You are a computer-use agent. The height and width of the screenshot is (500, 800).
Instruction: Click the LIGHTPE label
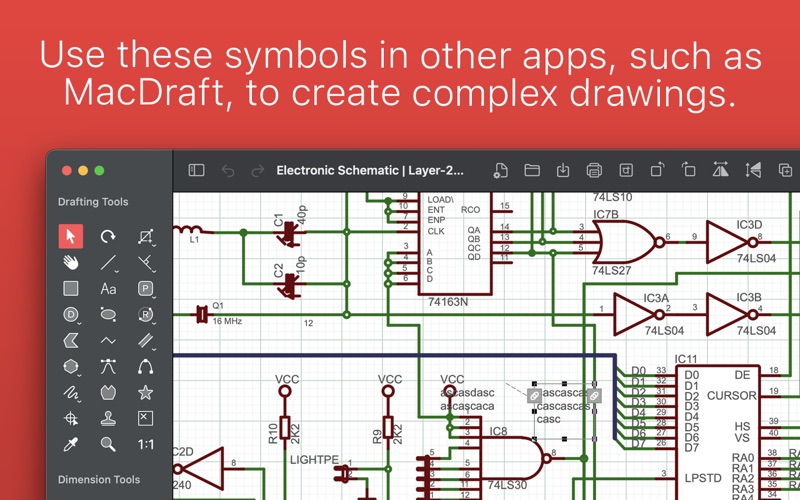[x=314, y=460]
